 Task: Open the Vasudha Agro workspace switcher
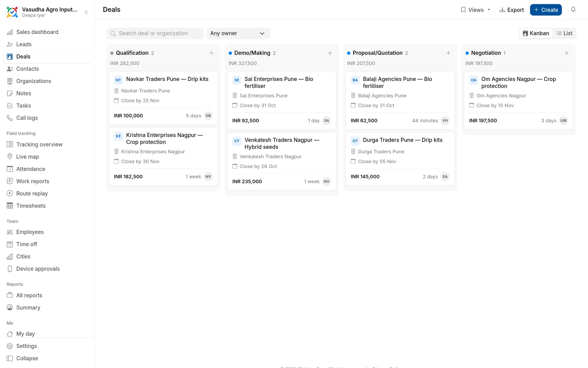click(47, 12)
